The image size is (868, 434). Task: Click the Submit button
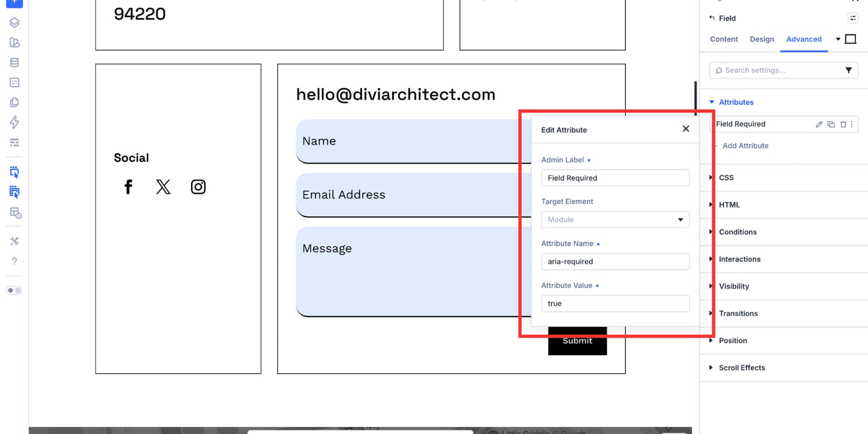(577, 341)
